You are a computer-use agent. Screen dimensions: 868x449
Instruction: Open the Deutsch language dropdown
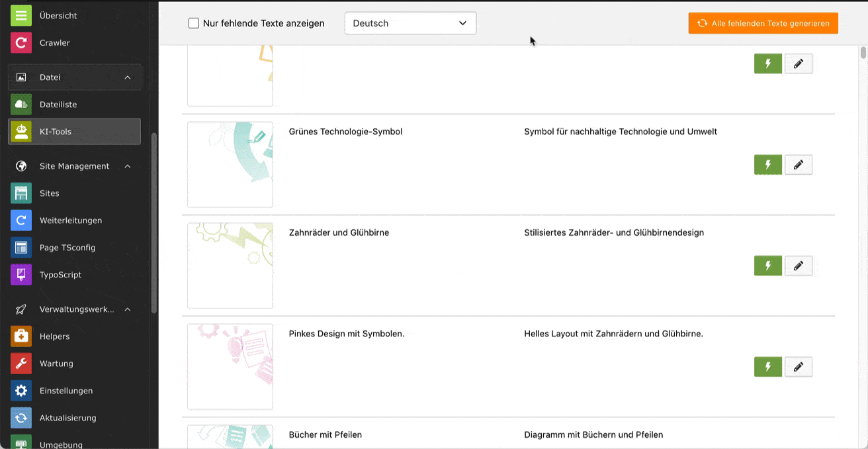tap(410, 23)
